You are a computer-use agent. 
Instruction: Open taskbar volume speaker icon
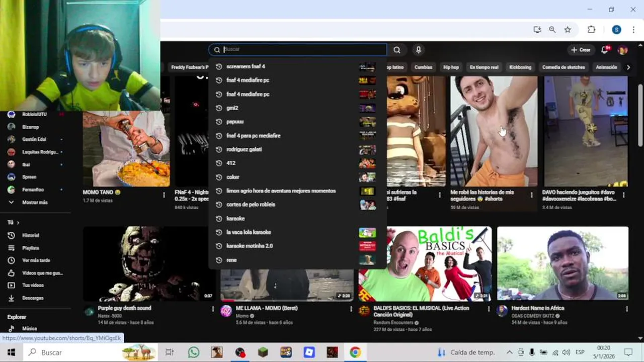point(566,352)
